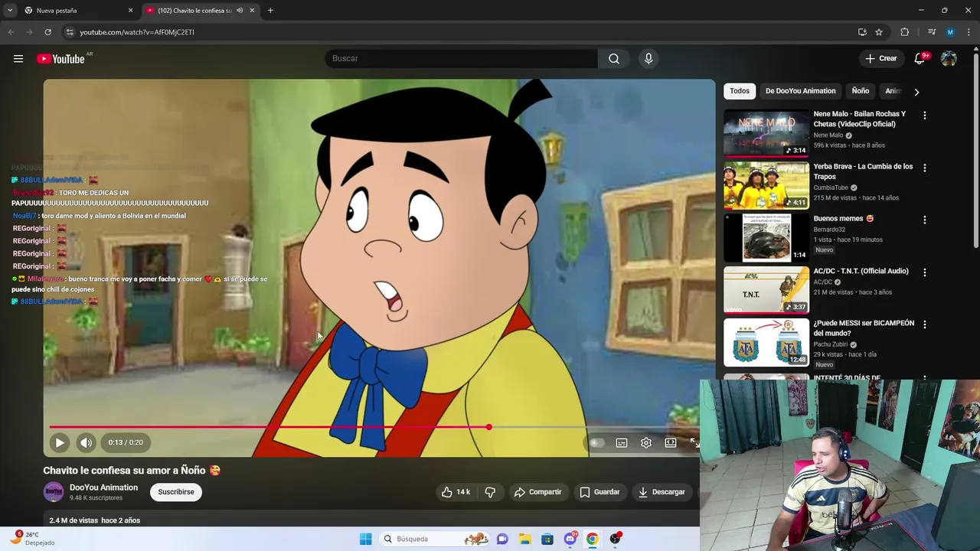
Task: Open the YouTube guide hamburger menu
Action: [x=18, y=59]
